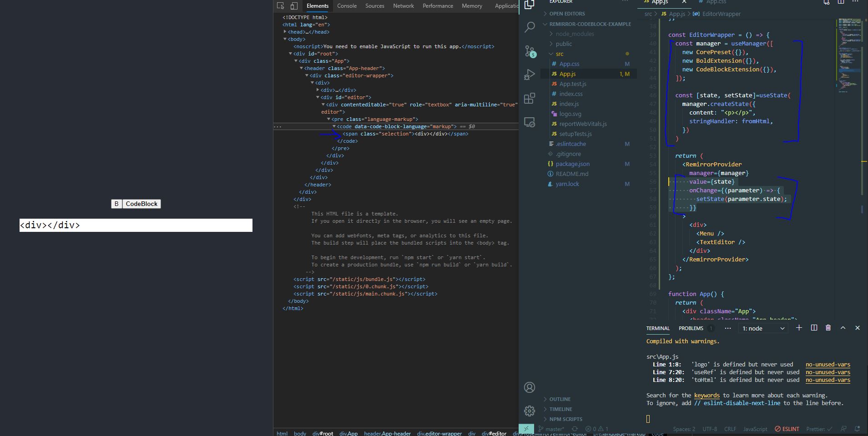This screenshot has height=436, width=868.
Task: Click the master branch in the status bar
Action: tap(552, 428)
